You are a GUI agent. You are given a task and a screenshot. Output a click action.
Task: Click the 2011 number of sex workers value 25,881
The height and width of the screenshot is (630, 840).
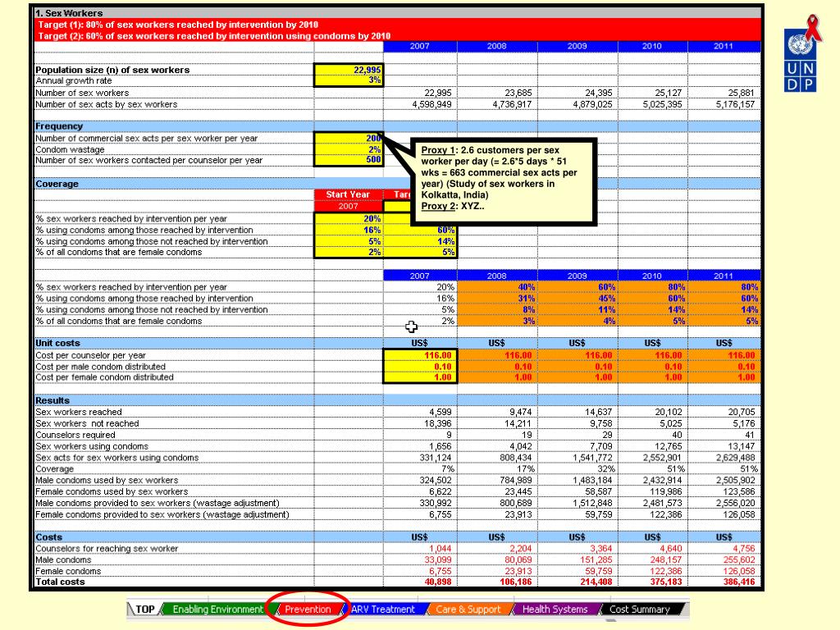click(x=741, y=93)
